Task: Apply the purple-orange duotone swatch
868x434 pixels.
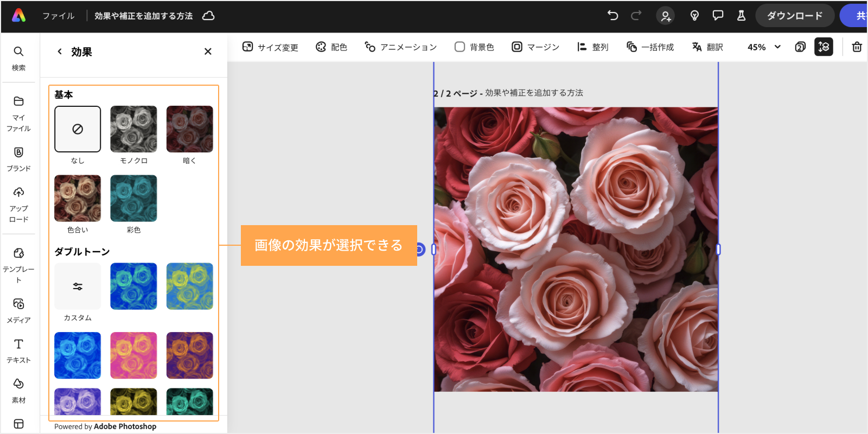Action: click(190, 355)
